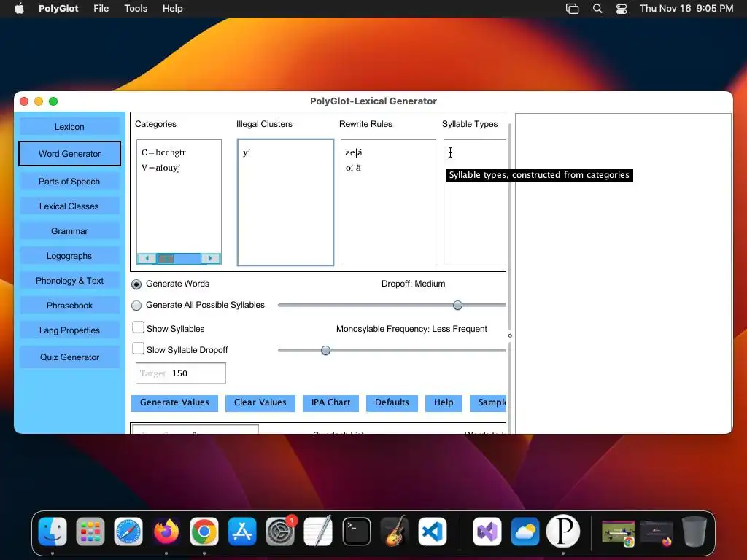Click the Defaults button

tap(392, 402)
